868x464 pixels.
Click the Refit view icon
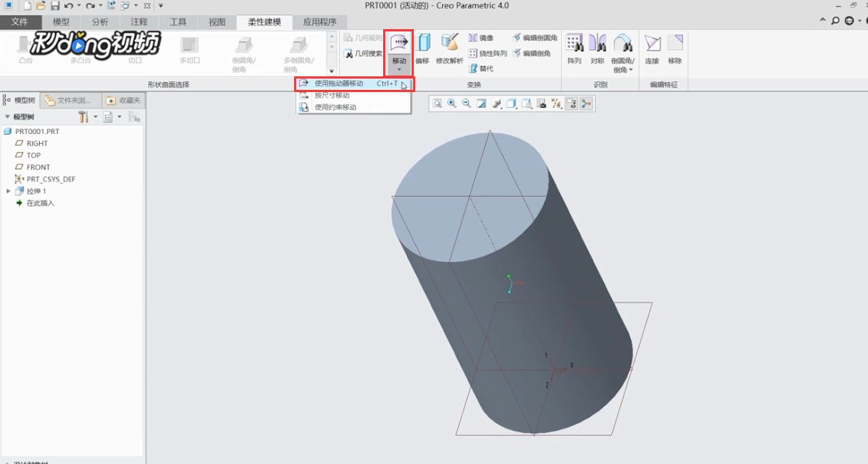click(437, 103)
